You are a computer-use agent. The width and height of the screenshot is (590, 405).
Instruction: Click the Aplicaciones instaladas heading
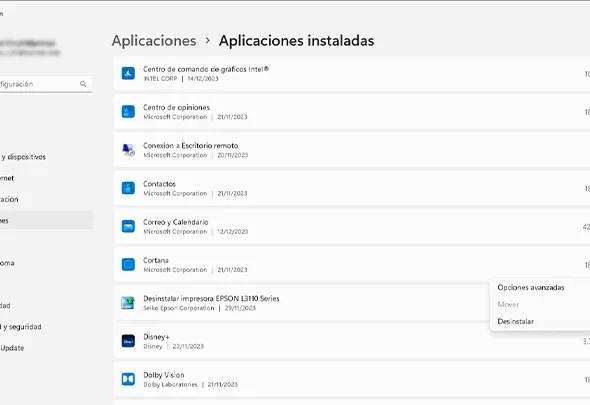coord(297,41)
